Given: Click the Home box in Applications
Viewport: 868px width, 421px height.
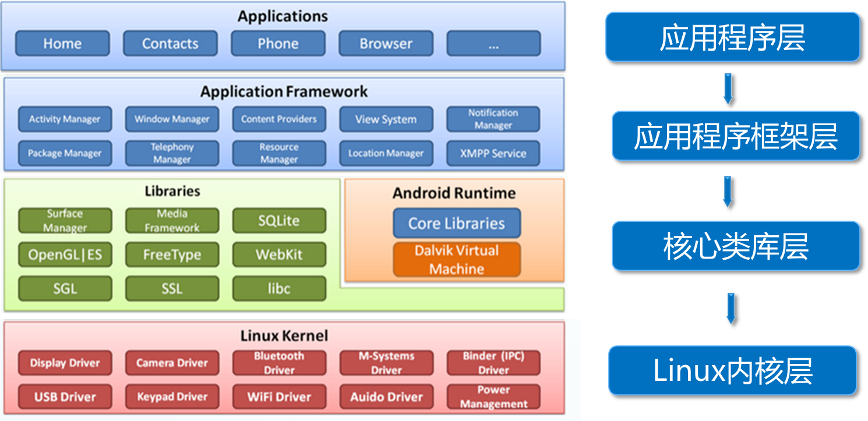Looking at the screenshot, I should [62, 44].
